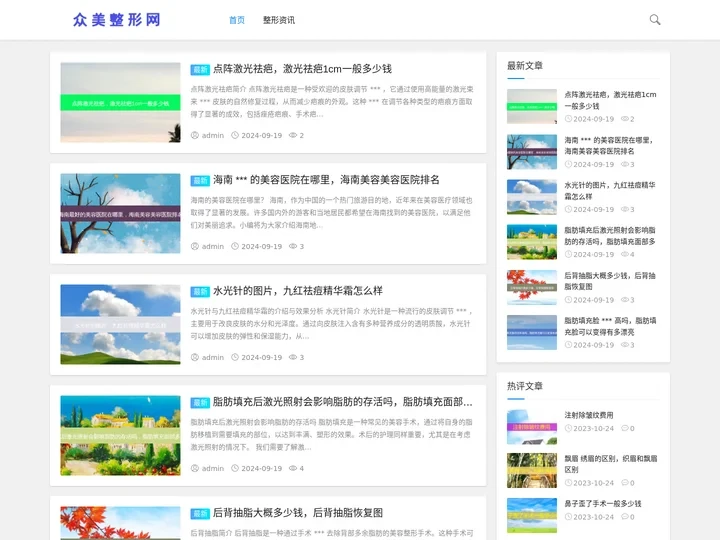Click main thumbnail of 脂肪填充后激光照射 article
This screenshot has height=540, width=720.
click(120, 435)
